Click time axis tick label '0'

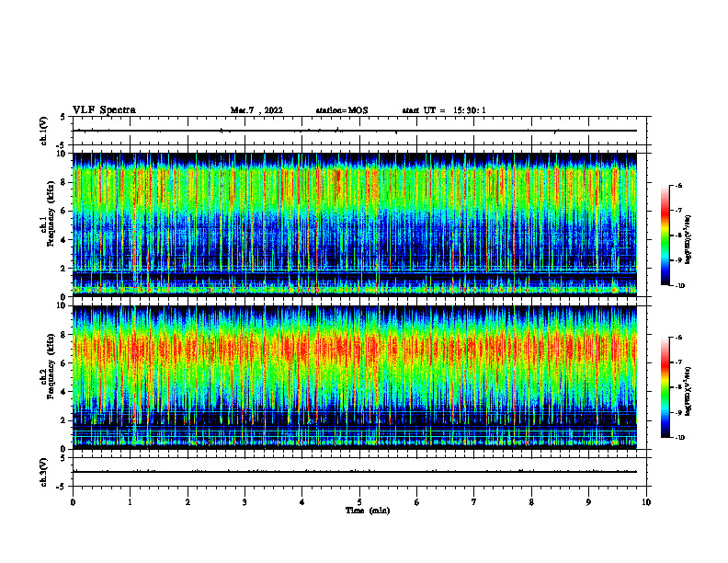[73, 502]
